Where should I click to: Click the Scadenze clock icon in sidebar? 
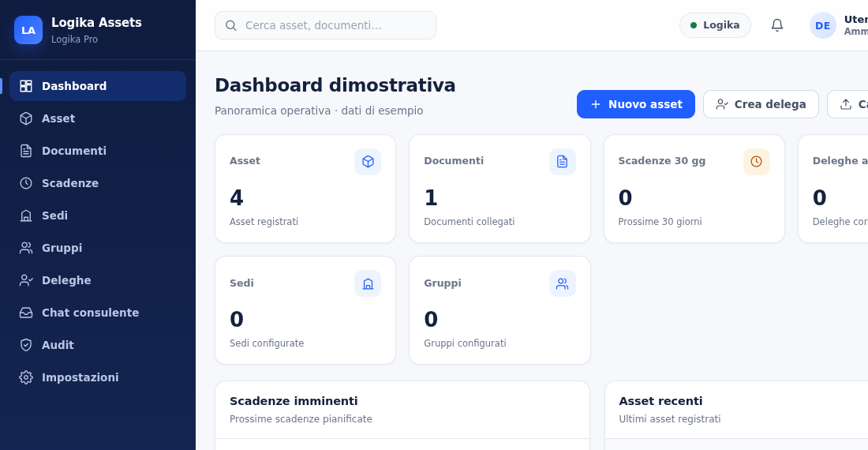[x=26, y=183]
